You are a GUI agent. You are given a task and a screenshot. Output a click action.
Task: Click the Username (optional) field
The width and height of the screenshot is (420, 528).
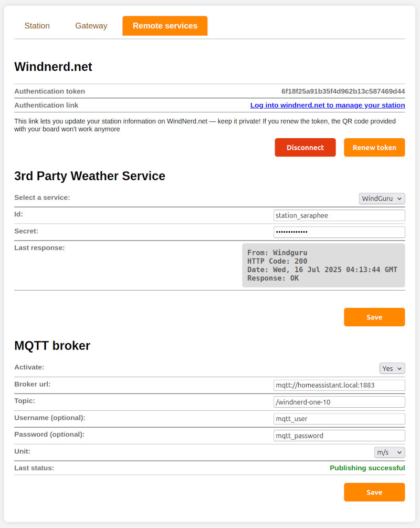tap(339, 419)
